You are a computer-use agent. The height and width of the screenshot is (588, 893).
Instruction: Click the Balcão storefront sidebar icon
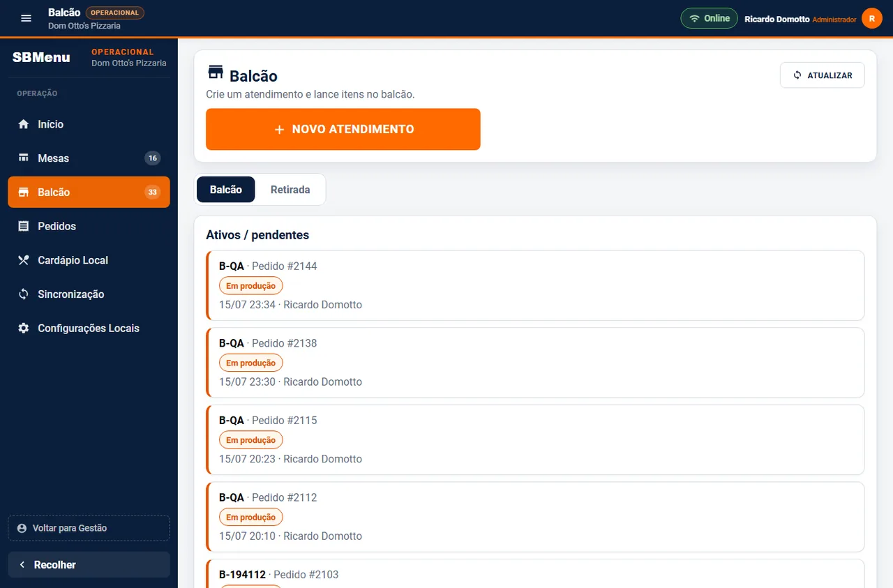click(x=24, y=193)
